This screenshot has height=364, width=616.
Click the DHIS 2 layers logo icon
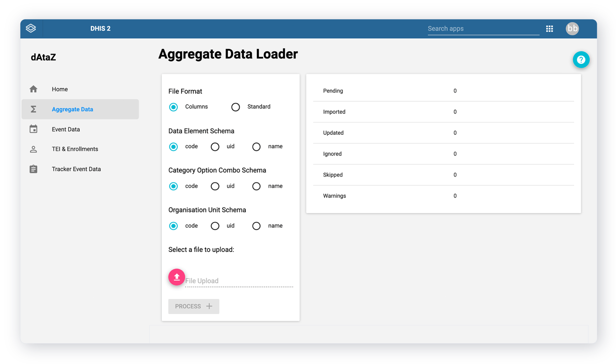tap(31, 28)
